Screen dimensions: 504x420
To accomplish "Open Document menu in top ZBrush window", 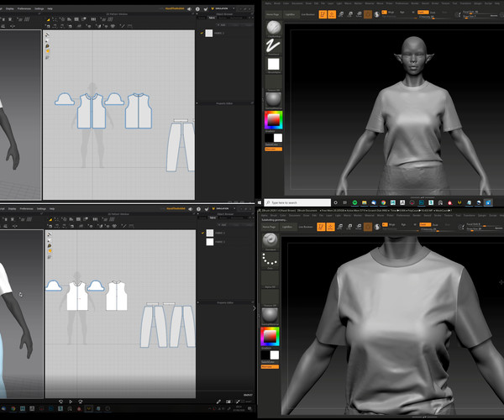I will pos(297,3).
